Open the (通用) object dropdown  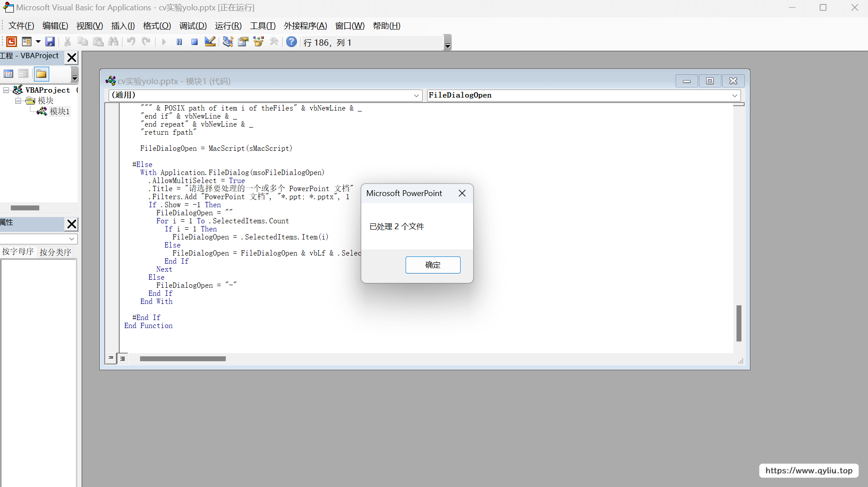click(x=416, y=95)
